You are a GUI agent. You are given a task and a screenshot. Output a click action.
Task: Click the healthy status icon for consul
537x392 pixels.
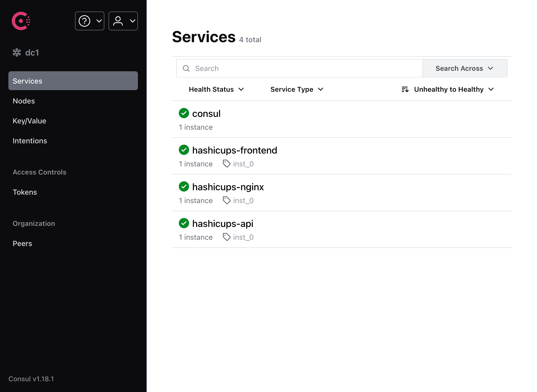point(184,113)
